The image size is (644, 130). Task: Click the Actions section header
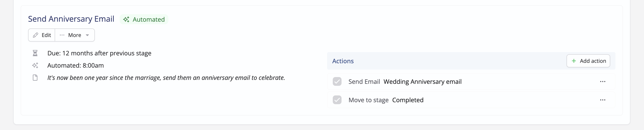click(x=343, y=61)
